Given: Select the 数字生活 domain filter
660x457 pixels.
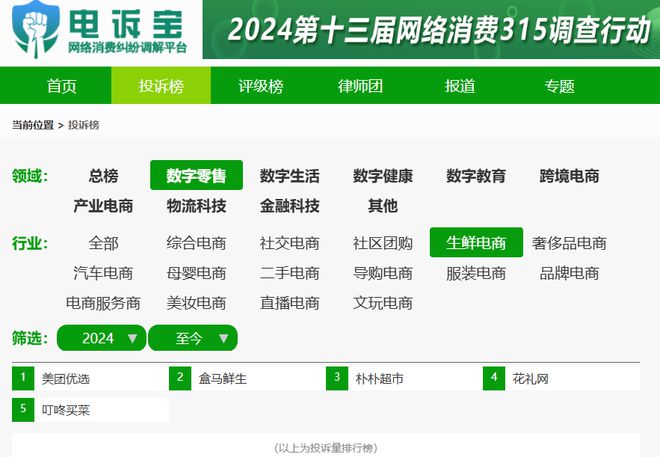Looking at the screenshot, I should [x=290, y=175].
